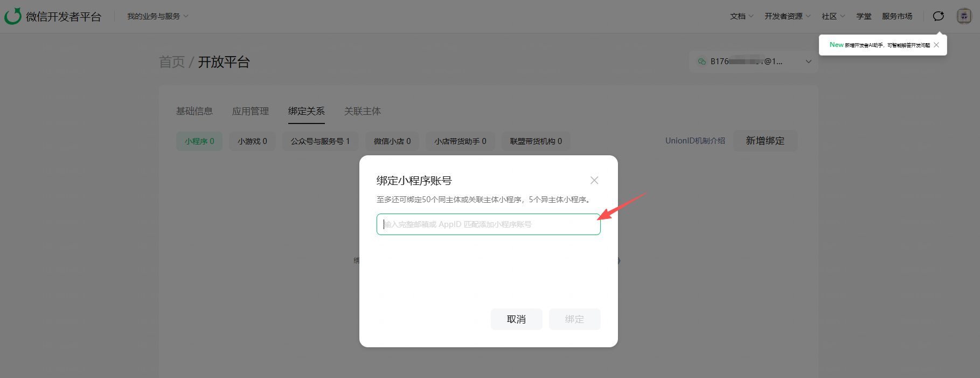Expand the B176 account selector
The width and height of the screenshot is (980, 378).
click(754, 61)
